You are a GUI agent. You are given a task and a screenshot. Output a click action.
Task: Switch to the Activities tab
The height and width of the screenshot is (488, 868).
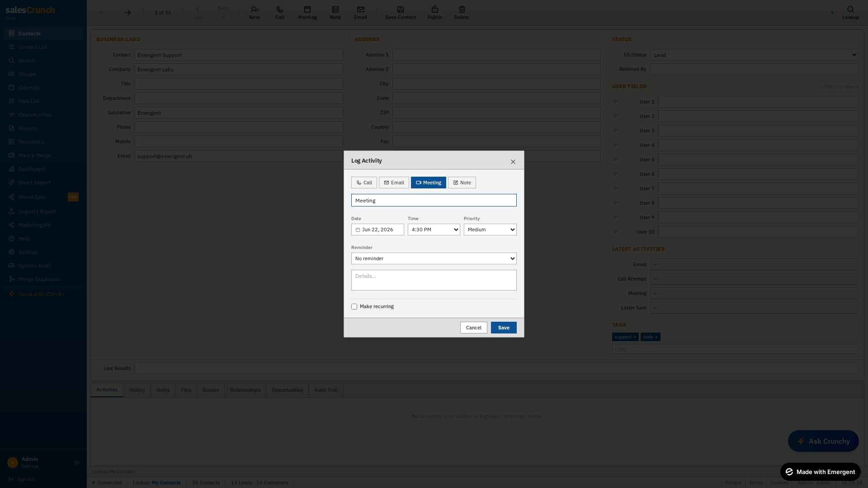coord(107,390)
